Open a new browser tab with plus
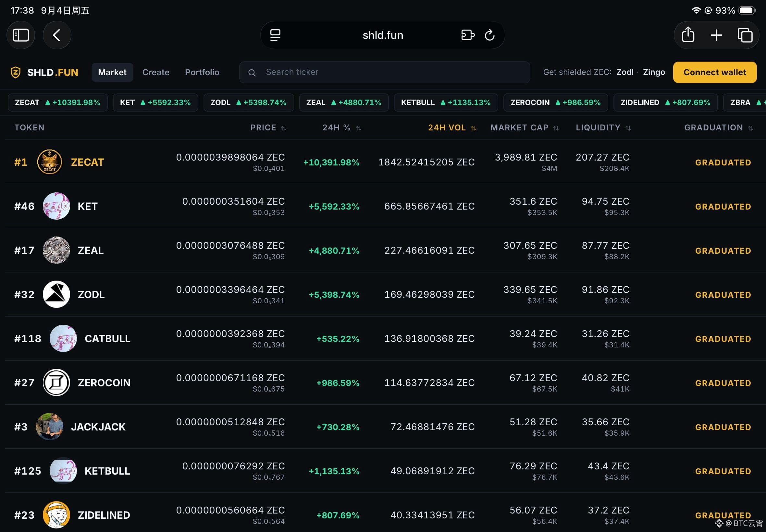Screen dimensions: 766x532 716,35
